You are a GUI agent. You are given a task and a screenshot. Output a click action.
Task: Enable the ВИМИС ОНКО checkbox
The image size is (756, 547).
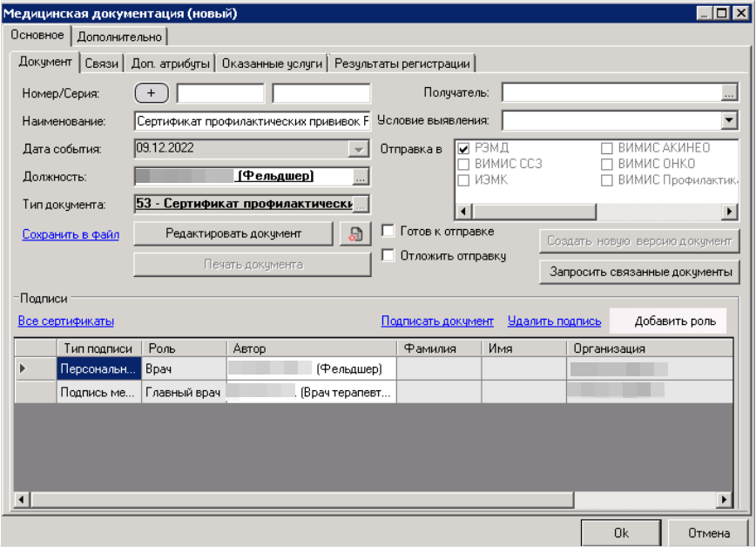(x=606, y=165)
